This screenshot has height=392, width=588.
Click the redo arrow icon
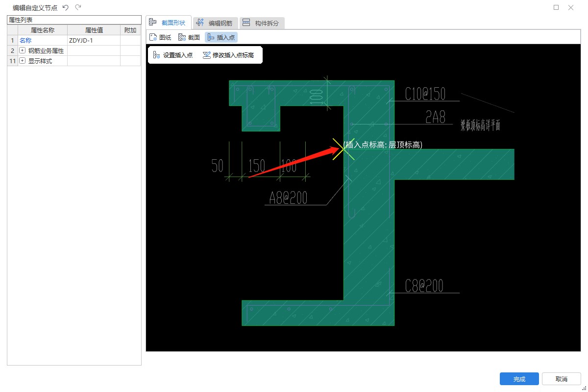78,7
